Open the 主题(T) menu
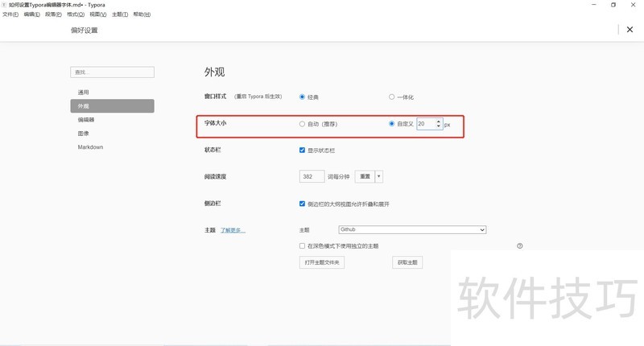This screenshot has width=644, height=346. (120, 14)
